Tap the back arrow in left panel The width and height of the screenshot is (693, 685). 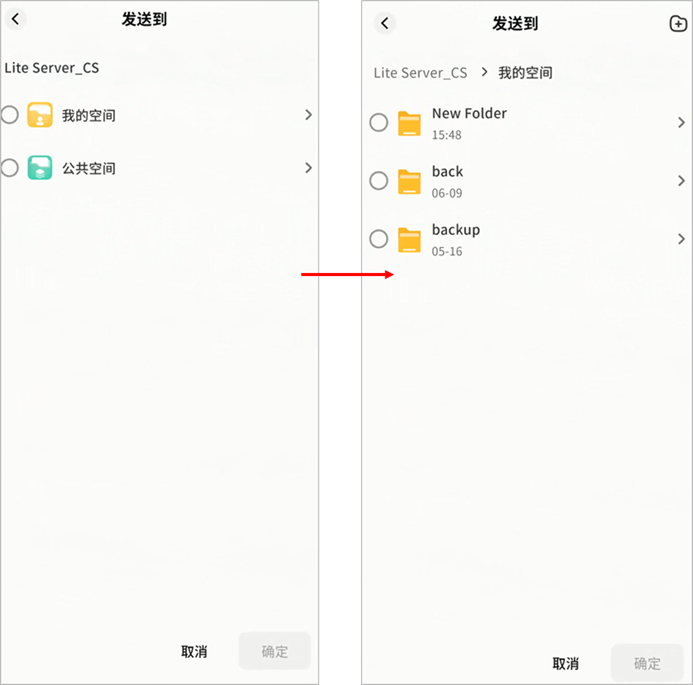[x=15, y=19]
